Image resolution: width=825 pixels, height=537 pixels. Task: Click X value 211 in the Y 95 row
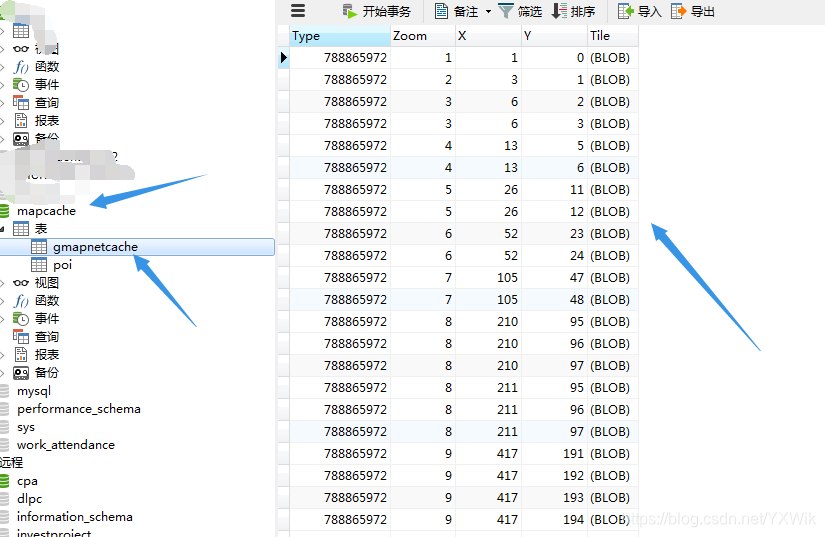click(x=488, y=387)
